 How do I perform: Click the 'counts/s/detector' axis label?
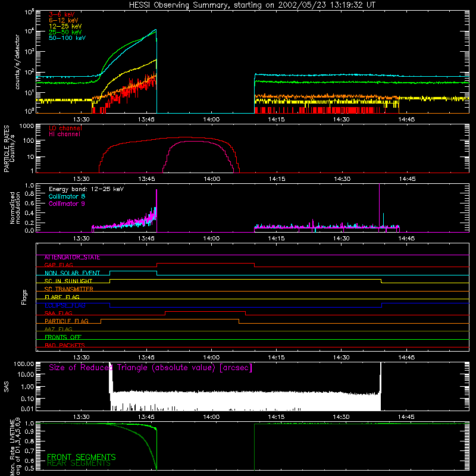[x=17, y=62]
